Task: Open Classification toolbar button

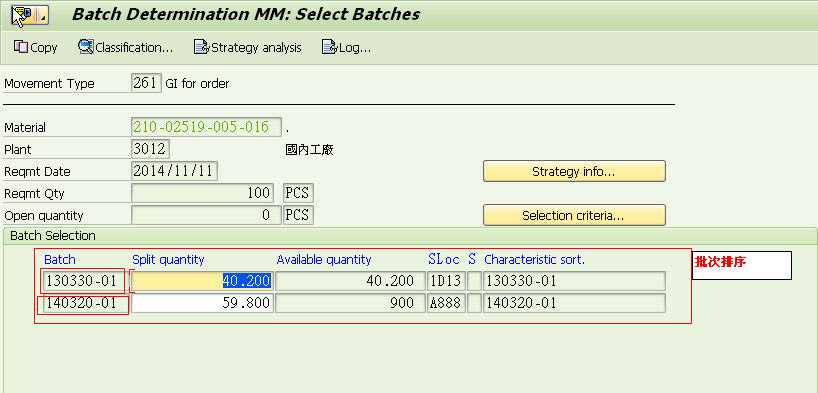Action: [125, 47]
